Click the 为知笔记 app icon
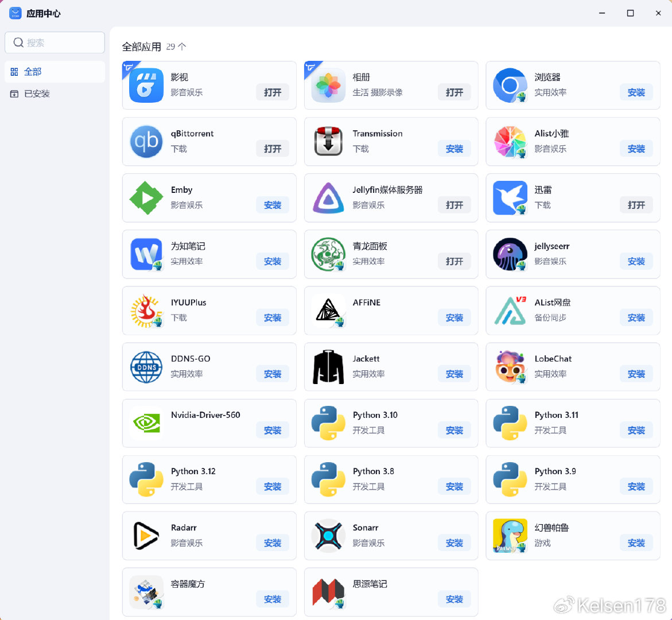The image size is (672, 620). click(x=146, y=254)
